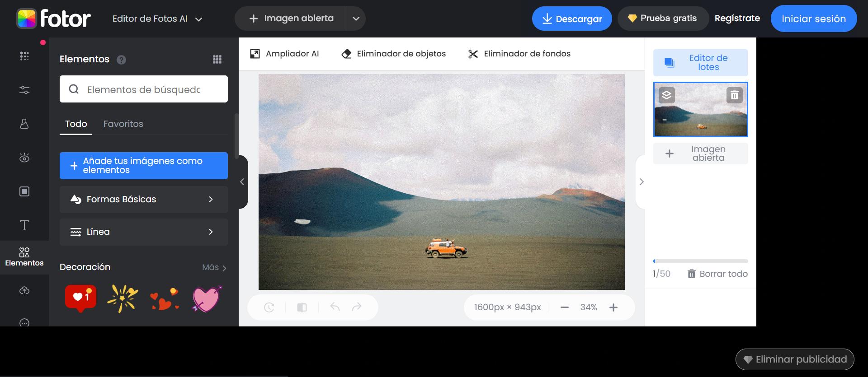Click Borrar todo to clear images
This screenshot has height=377, width=868.
717,274
